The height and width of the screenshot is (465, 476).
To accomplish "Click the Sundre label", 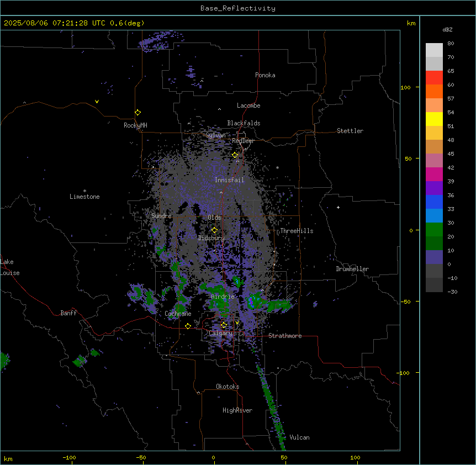I will point(161,216).
